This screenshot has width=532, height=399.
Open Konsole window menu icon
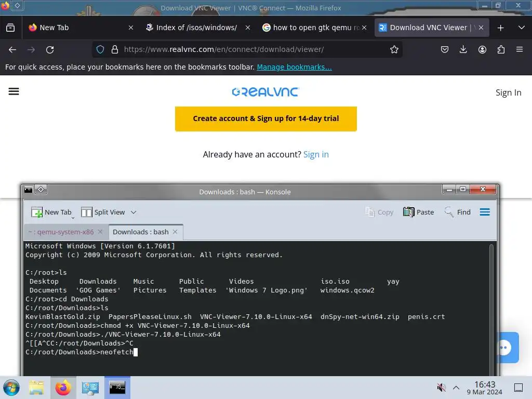(x=29, y=189)
